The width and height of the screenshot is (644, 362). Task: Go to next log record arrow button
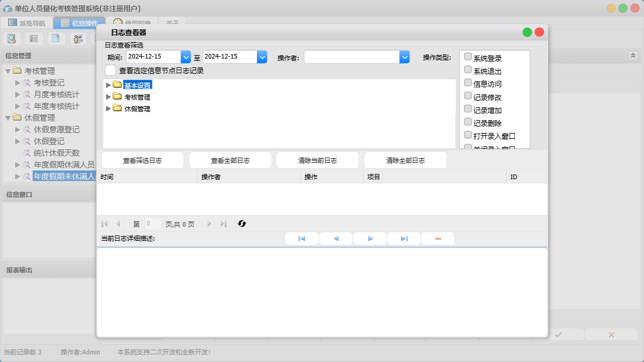[370, 239]
